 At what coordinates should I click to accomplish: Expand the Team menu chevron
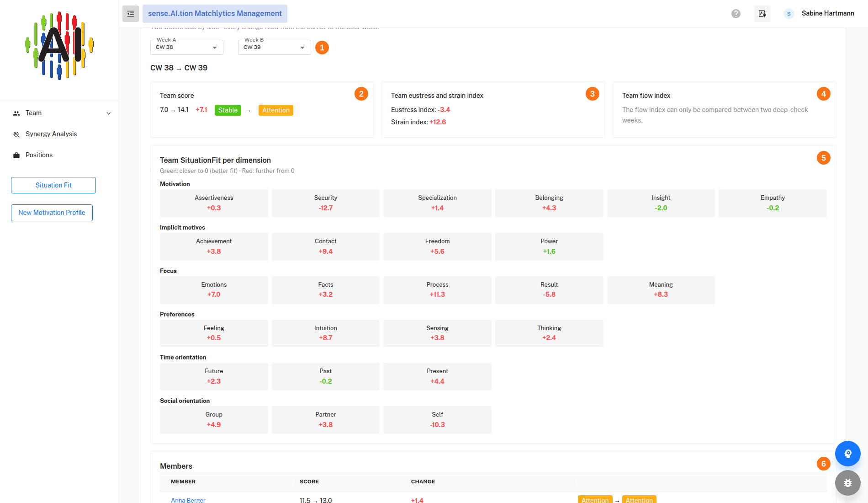[x=109, y=113]
